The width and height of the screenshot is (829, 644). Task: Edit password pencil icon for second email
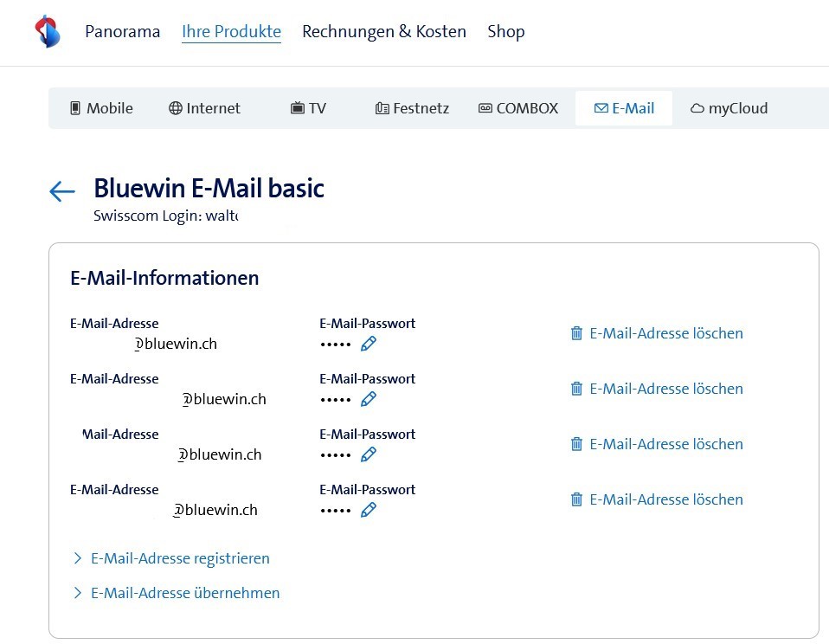[x=369, y=399]
